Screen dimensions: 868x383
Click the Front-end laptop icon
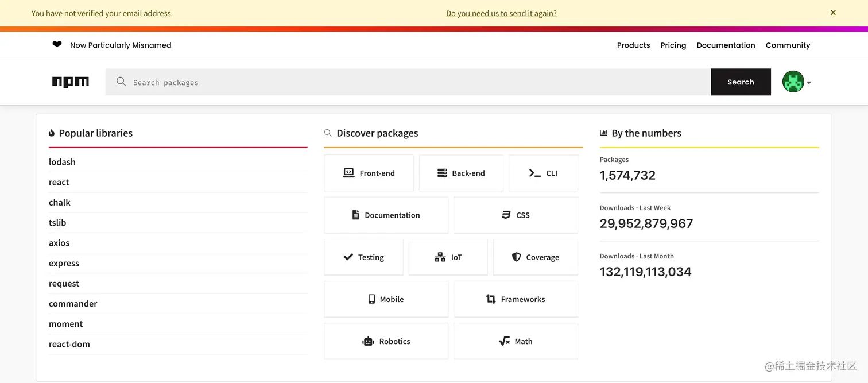[x=348, y=173]
